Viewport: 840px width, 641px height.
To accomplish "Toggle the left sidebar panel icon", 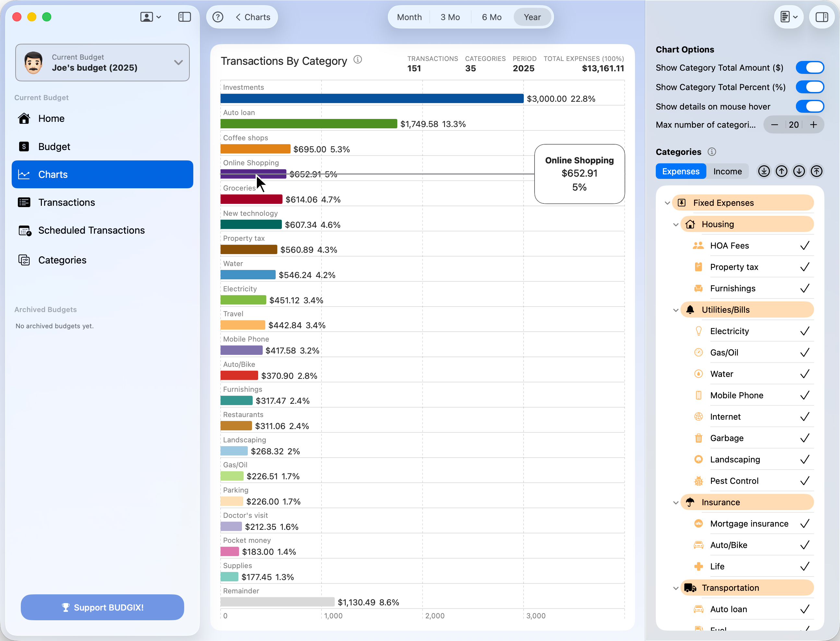I will pyautogui.click(x=185, y=17).
